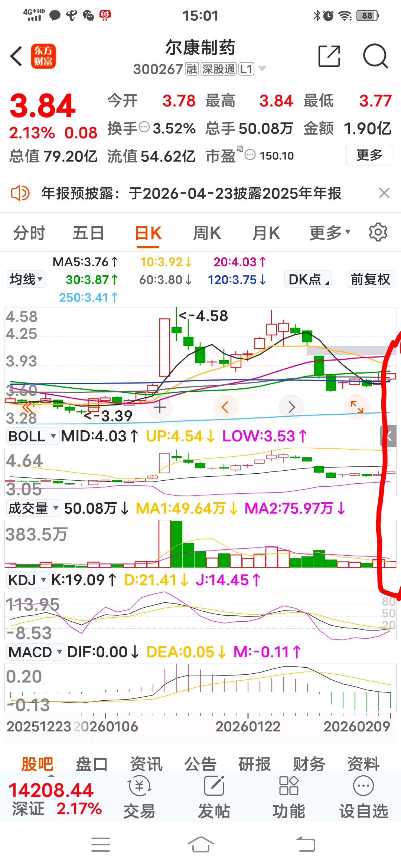The width and height of the screenshot is (401, 868).
Task: Tap the 交易 yuan icon
Action: (x=139, y=786)
